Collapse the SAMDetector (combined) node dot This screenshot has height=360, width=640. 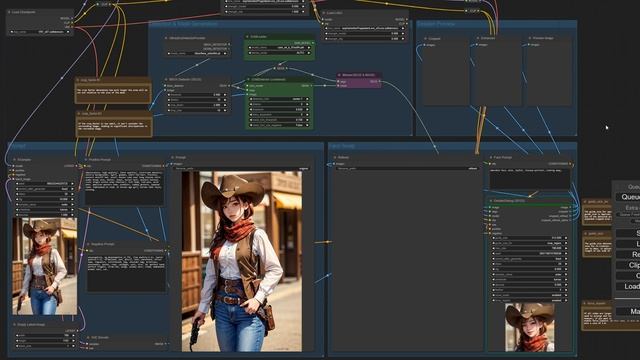click(248, 80)
